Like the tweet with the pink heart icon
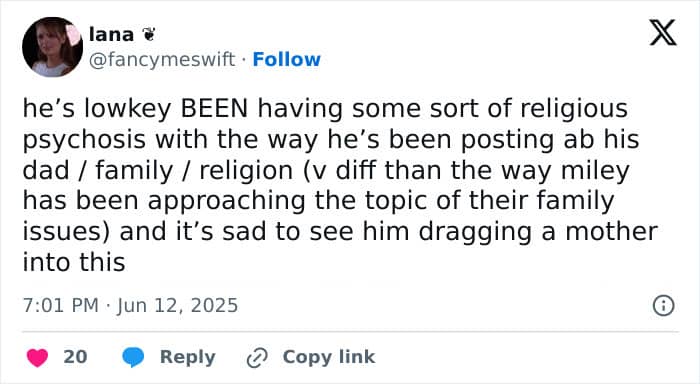Viewport: 700px width, 384px height. (38, 358)
